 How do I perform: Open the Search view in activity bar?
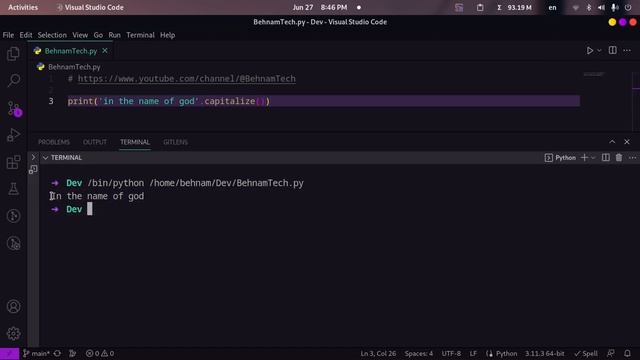(x=13, y=80)
